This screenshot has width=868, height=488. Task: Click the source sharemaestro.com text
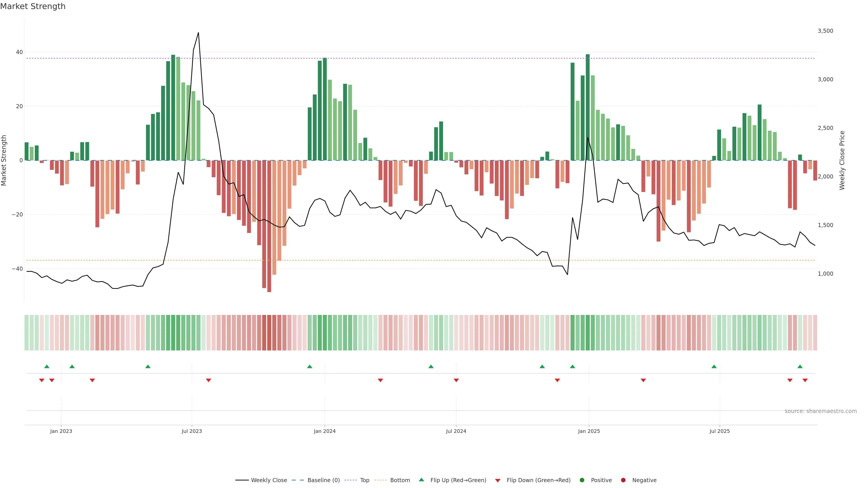pos(821,411)
